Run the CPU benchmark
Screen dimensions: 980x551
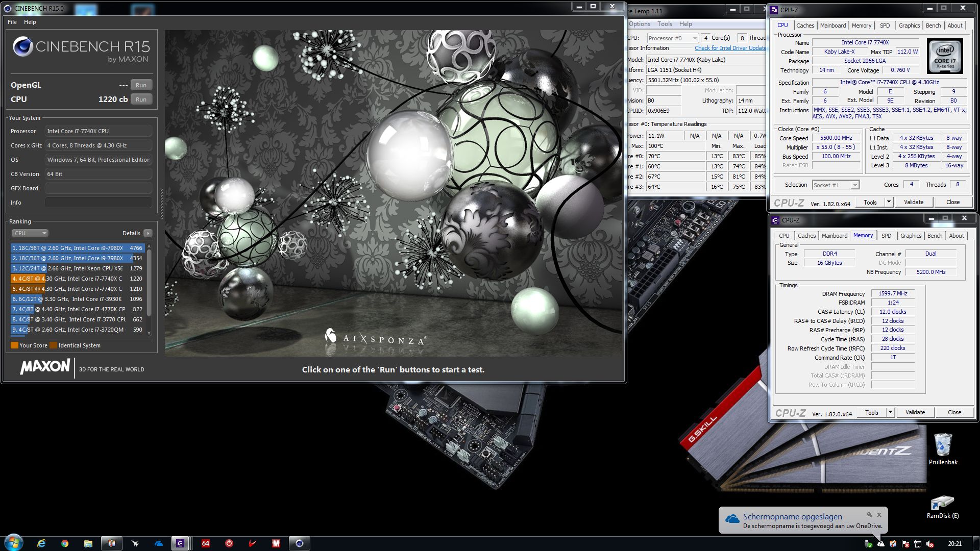[x=141, y=99]
